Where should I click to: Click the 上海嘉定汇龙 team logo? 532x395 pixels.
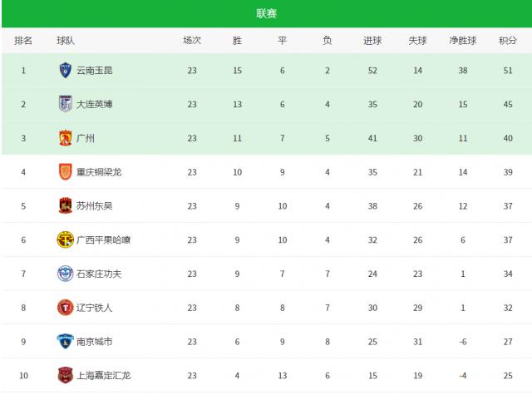65,375
